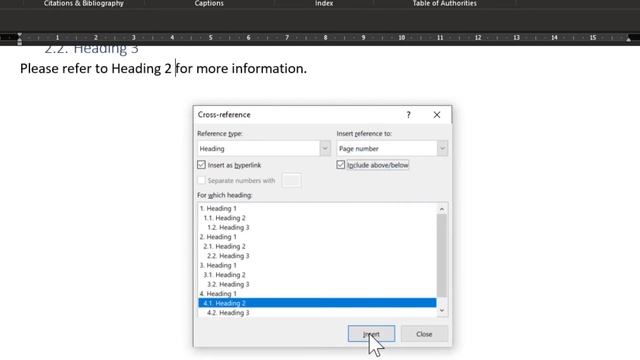This screenshot has width=640, height=360.
Task: Toggle the Separate numbers with checkbox
Action: pos(201,180)
